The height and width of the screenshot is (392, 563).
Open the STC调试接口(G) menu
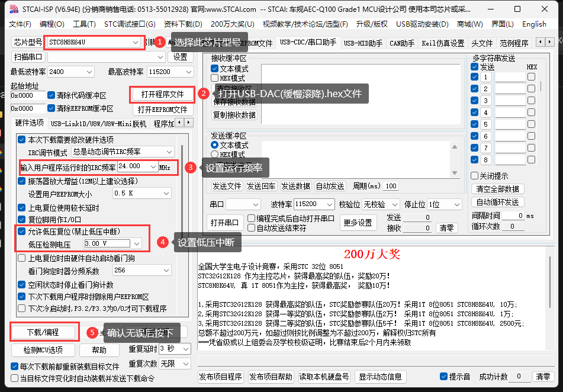pyautogui.click(x=130, y=24)
